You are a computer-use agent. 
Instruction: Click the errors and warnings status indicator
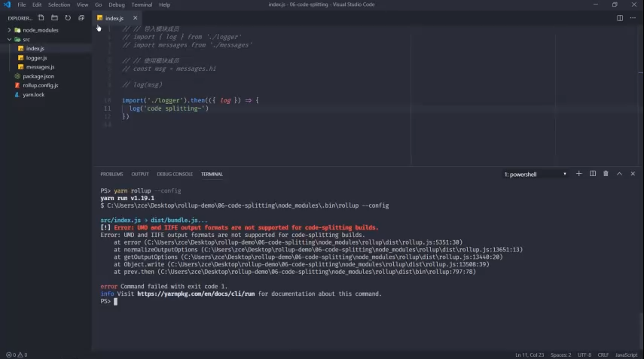tap(17, 355)
